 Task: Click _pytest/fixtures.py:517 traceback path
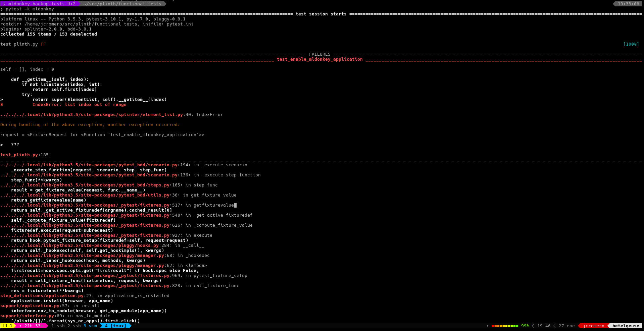tap(92, 205)
